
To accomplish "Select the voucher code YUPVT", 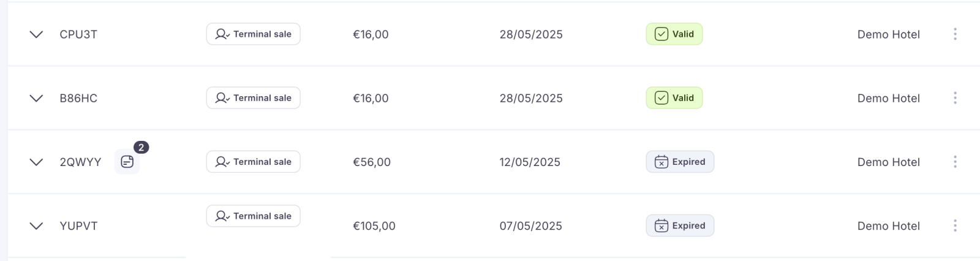I will [x=78, y=225].
